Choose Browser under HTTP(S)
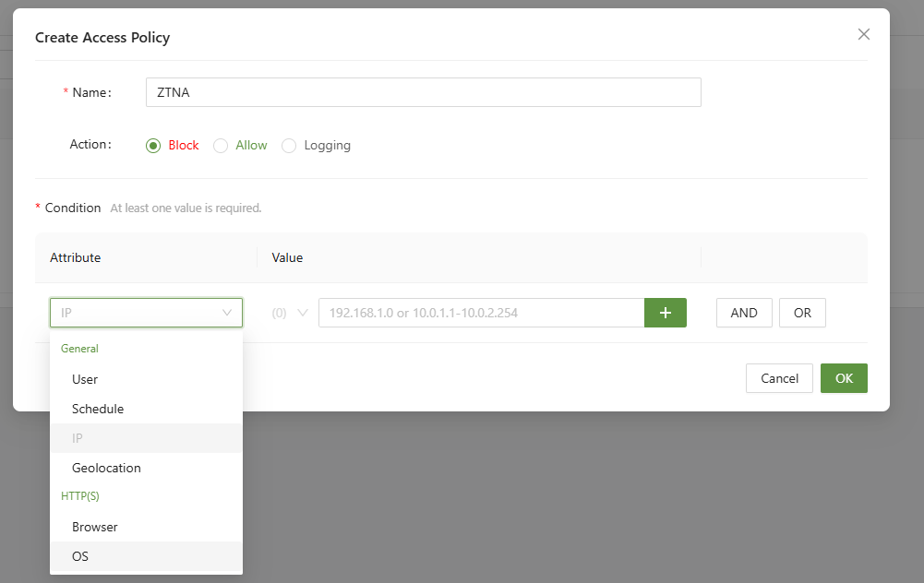Viewport: 924px width, 583px height. pyautogui.click(x=95, y=527)
